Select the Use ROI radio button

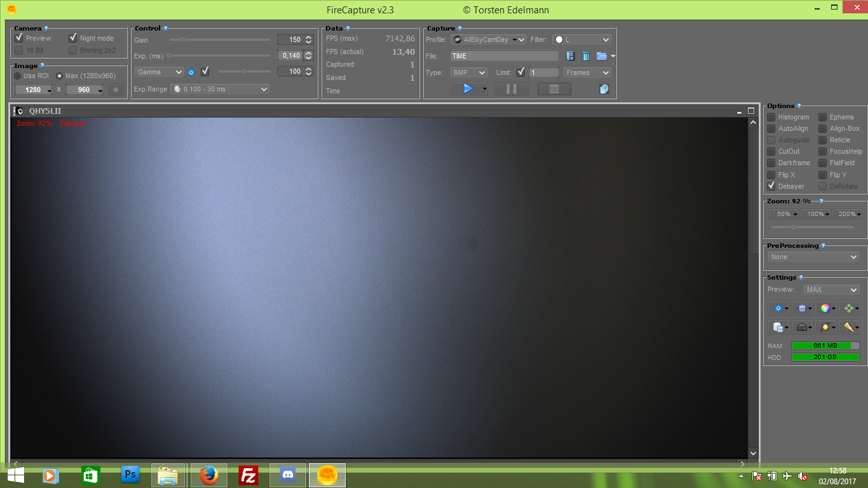coord(18,76)
